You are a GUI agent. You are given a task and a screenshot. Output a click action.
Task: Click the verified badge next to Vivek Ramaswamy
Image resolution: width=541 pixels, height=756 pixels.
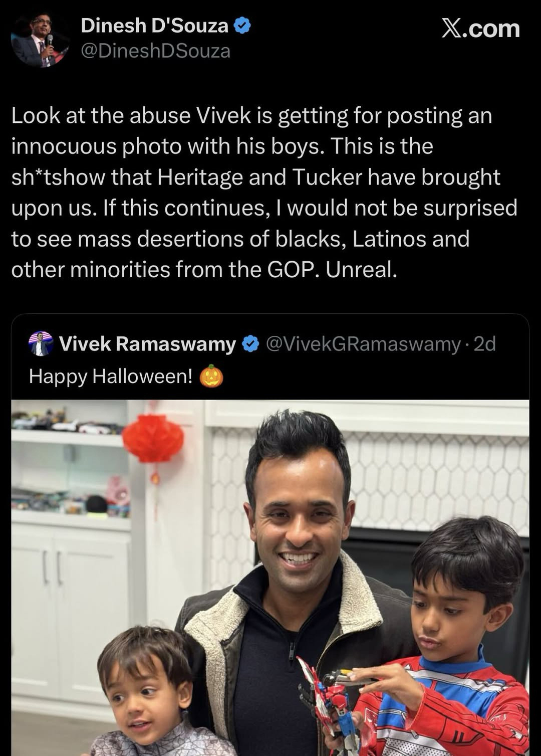(250, 344)
